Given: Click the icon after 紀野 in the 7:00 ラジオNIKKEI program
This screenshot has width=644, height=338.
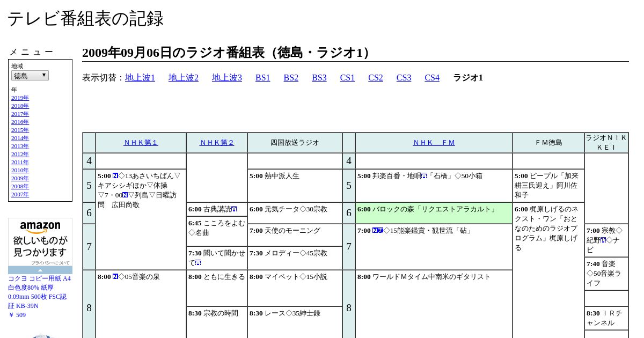Looking at the screenshot, I should pos(603,240).
